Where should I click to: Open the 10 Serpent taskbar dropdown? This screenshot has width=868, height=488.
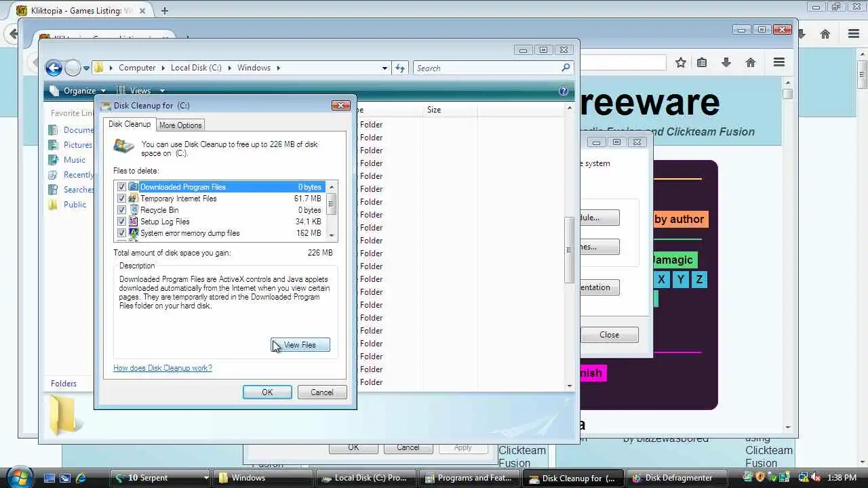[206, 478]
